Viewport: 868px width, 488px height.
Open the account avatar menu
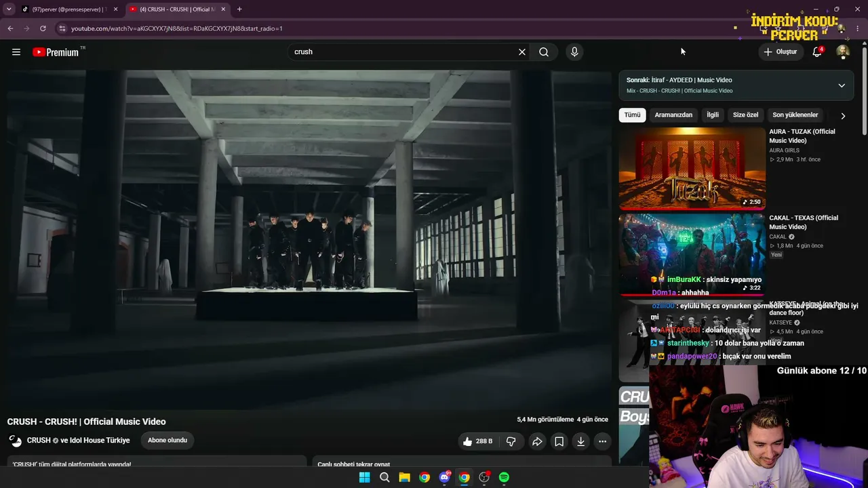(843, 52)
